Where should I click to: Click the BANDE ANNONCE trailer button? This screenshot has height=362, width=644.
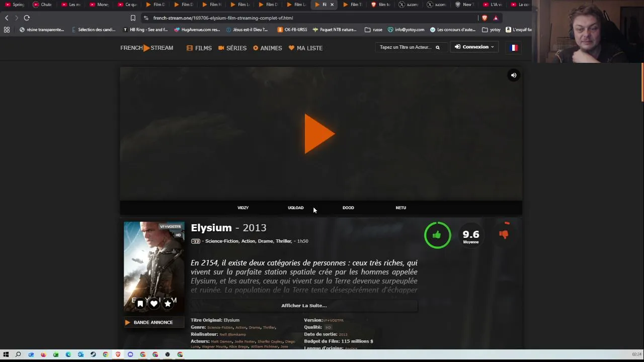(x=154, y=322)
